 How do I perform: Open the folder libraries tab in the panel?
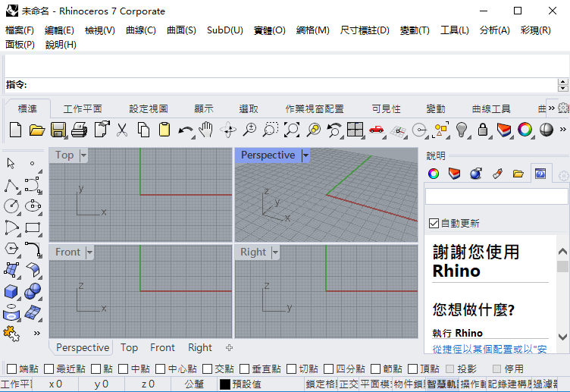coord(518,174)
